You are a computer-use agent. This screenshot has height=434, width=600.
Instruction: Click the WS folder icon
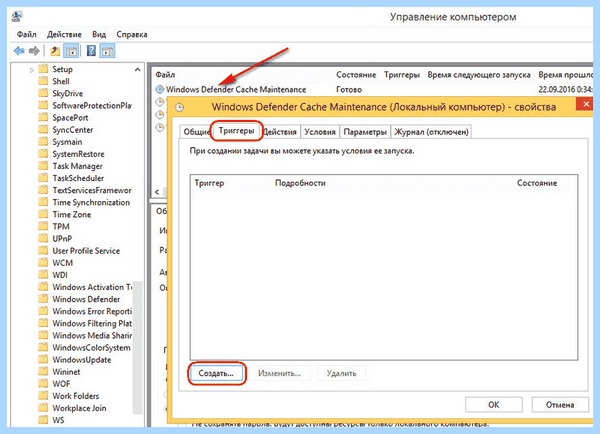43,420
